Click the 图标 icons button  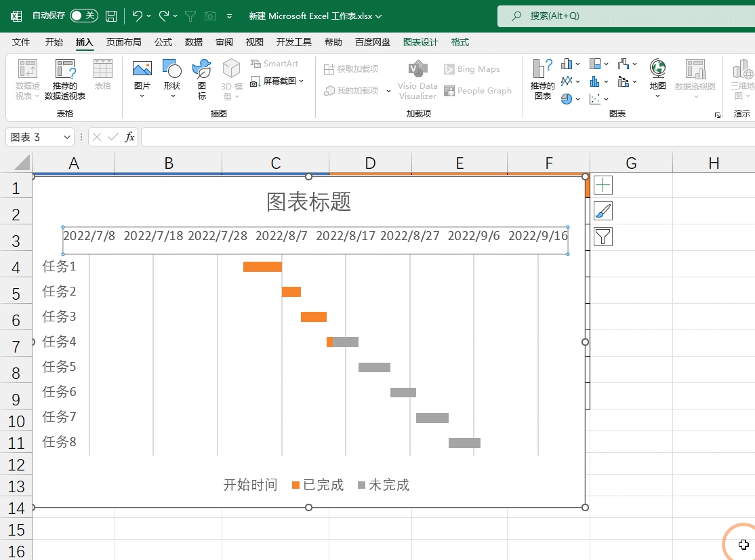(x=202, y=79)
